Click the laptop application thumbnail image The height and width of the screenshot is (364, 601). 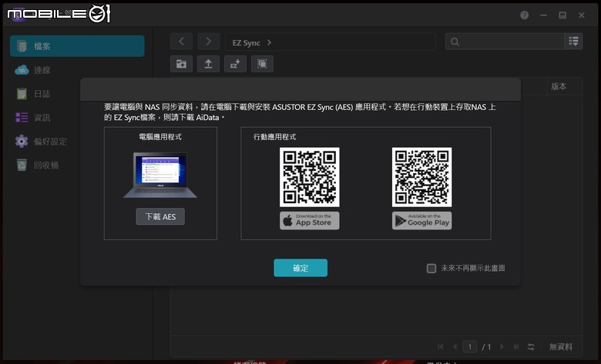click(x=160, y=175)
